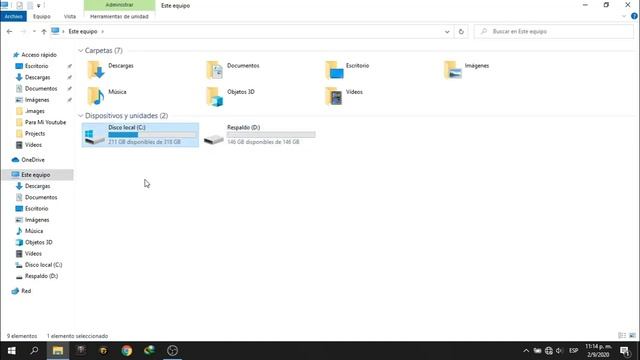The width and height of the screenshot is (640, 360).
Task: Open the Música folder in Carpetas
Action: (107, 96)
